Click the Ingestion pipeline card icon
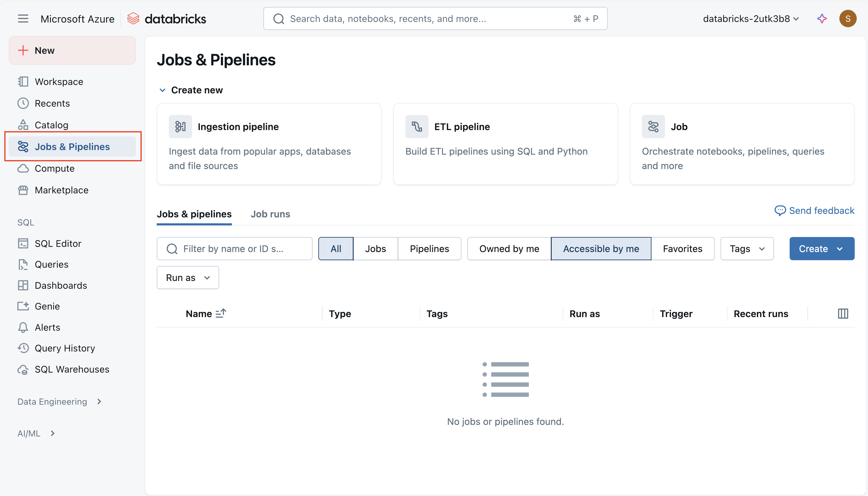 tap(180, 127)
